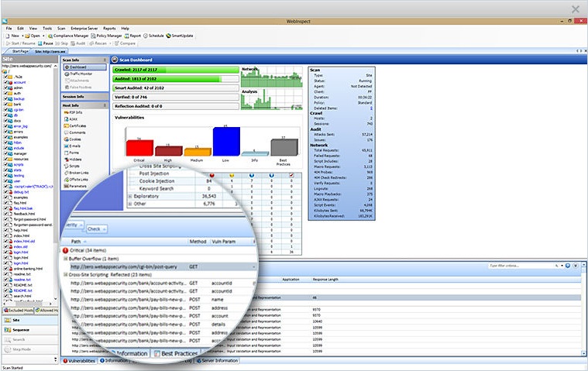Open Parameters under Host Info

click(75, 186)
